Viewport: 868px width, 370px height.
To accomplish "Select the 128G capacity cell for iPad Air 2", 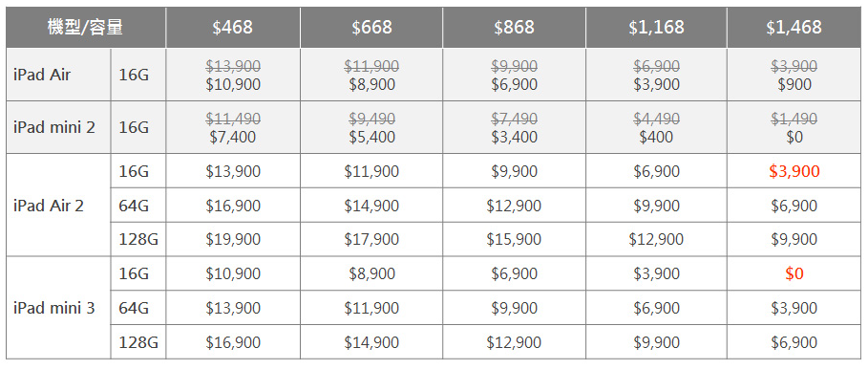I will [x=138, y=239].
